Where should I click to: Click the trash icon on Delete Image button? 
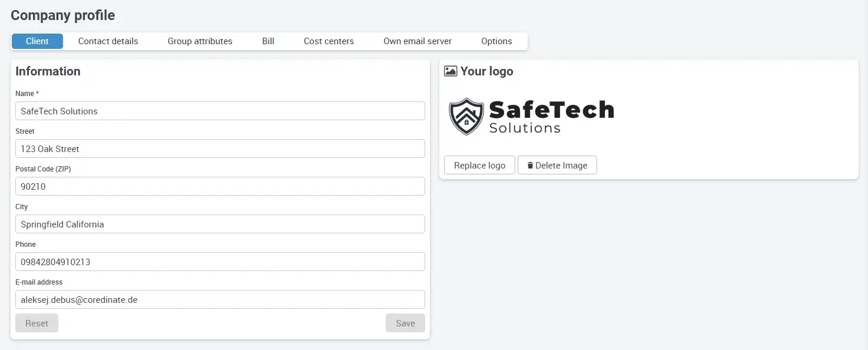[x=529, y=165]
